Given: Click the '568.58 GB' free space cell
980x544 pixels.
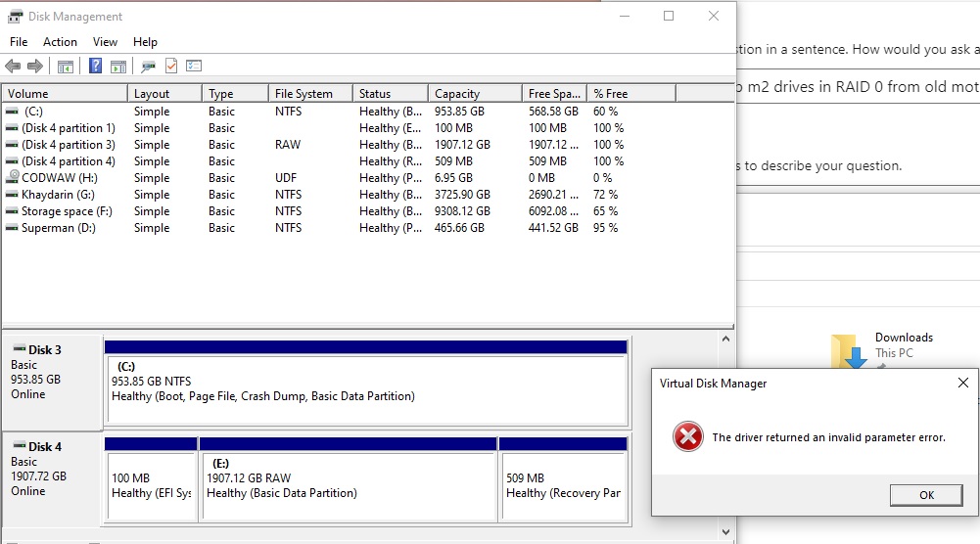Looking at the screenshot, I should [x=553, y=112].
